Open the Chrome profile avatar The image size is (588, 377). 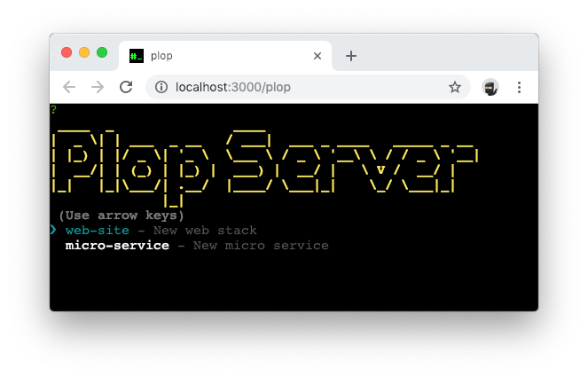490,87
